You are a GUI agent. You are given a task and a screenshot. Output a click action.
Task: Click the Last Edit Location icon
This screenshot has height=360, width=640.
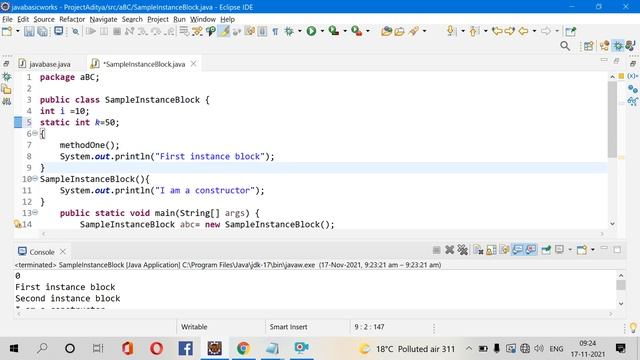pyautogui.click(x=497, y=31)
